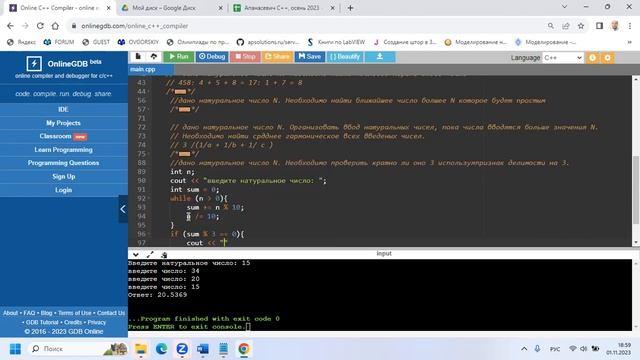This screenshot has width=640, height=360.
Task: Save the current code
Action: [310, 57]
